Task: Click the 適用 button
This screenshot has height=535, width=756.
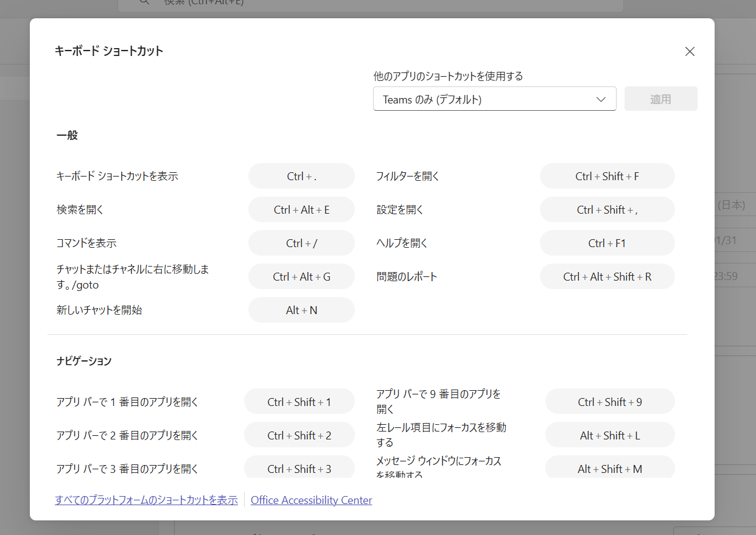Action: click(660, 99)
